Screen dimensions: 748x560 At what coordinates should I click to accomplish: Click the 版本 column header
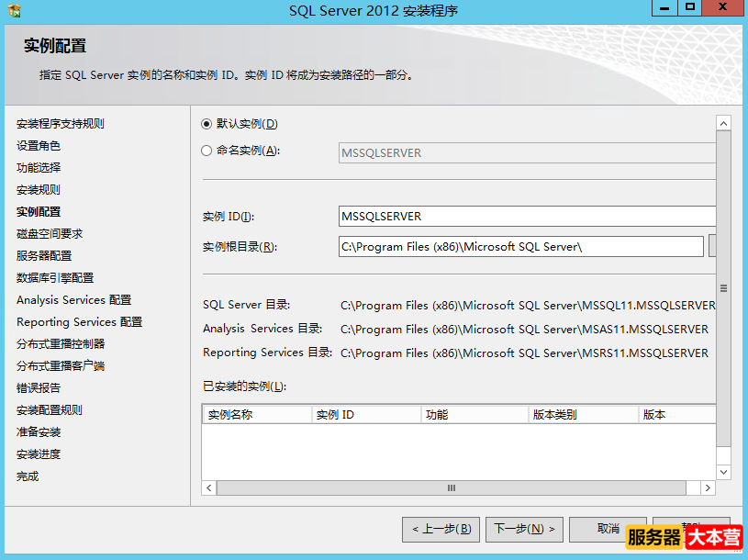[x=677, y=415]
